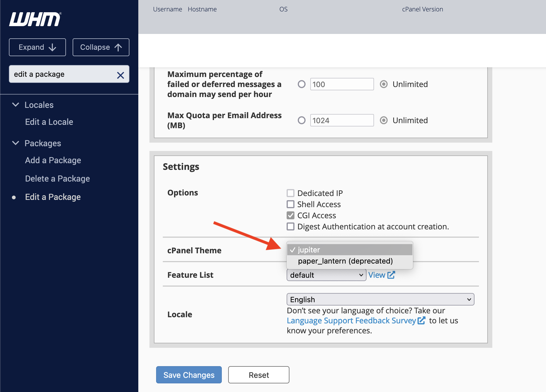Image resolution: width=546 pixels, height=392 pixels.
Task: Open the English locale dropdown
Action: click(380, 299)
